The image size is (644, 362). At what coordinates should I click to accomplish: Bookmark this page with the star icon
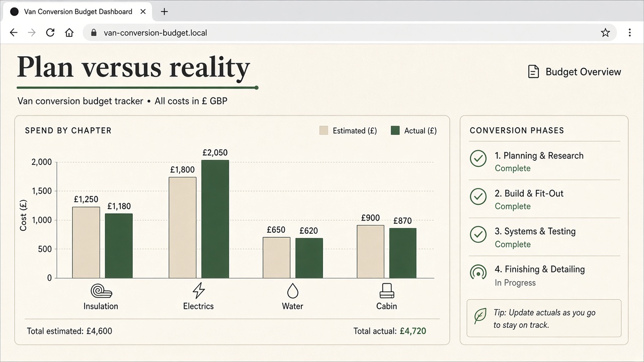605,33
